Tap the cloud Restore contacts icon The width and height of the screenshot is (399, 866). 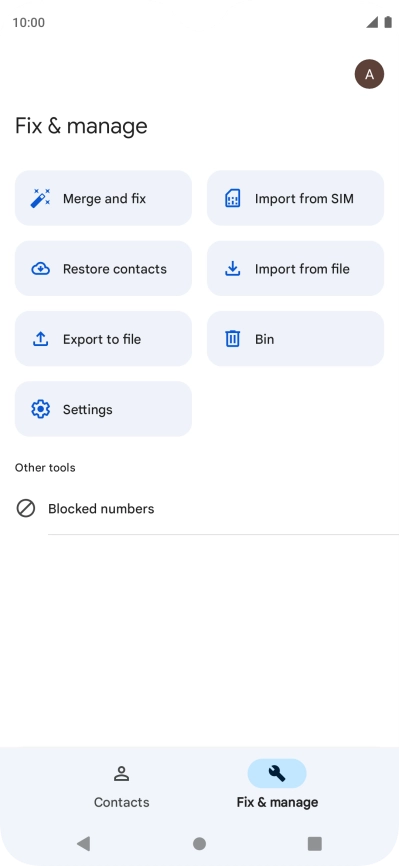[x=40, y=269]
